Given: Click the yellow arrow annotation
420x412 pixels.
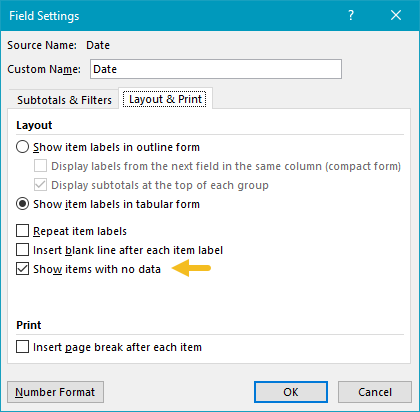Looking at the screenshot, I should point(191,268).
